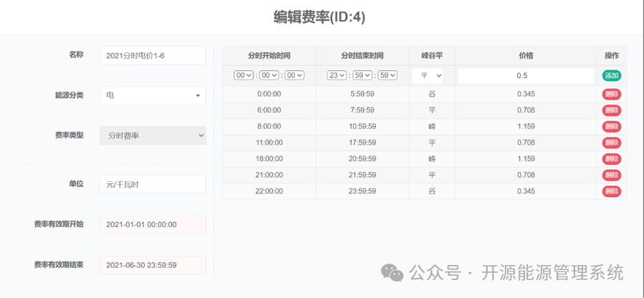
Task: Click the 21:00:00 start time cell
Action: [x=269, y=176]
